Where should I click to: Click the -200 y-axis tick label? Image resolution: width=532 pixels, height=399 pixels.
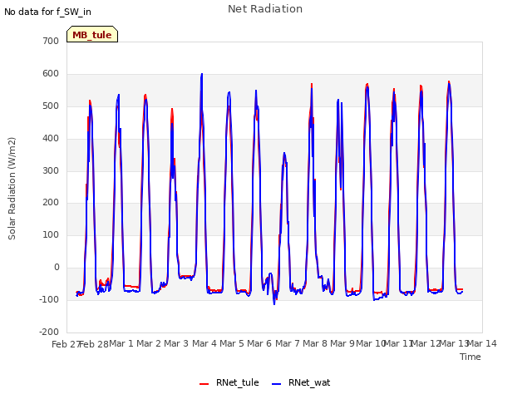pos(49,332)
